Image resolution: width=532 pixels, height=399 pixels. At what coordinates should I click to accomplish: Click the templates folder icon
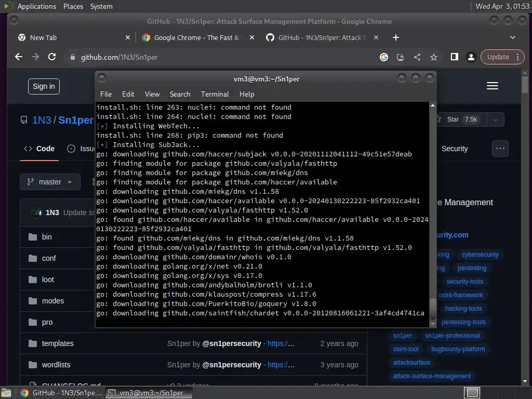pyautogui.click(x=33, y=344)
